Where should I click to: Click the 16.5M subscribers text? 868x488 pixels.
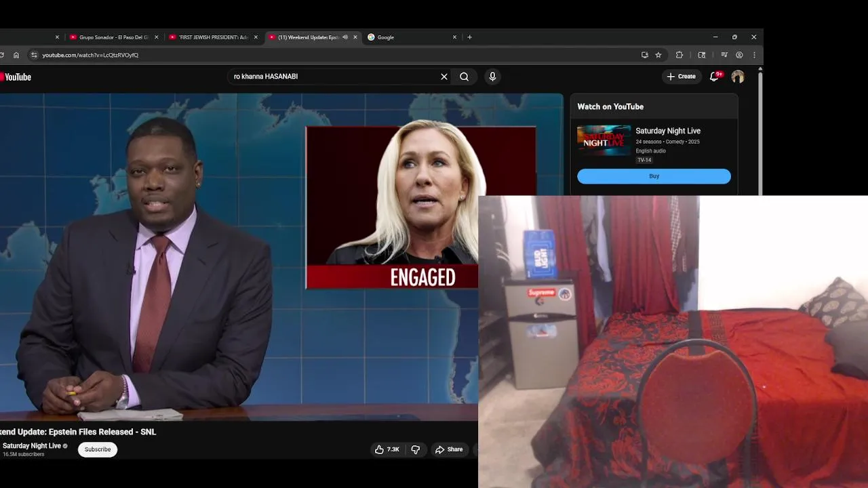(x=24, y=454)
